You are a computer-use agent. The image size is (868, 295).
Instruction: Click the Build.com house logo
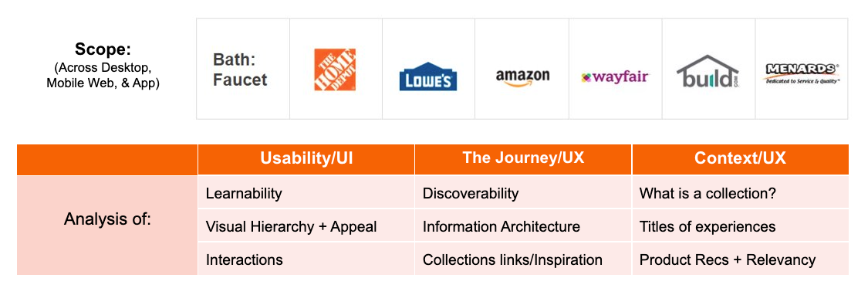[708, 71]
